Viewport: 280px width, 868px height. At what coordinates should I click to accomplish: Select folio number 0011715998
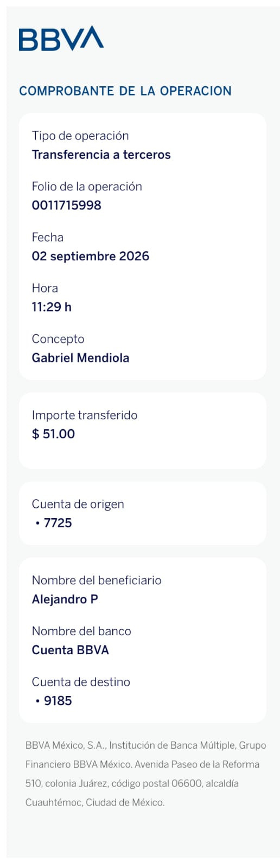pos(66,205)
